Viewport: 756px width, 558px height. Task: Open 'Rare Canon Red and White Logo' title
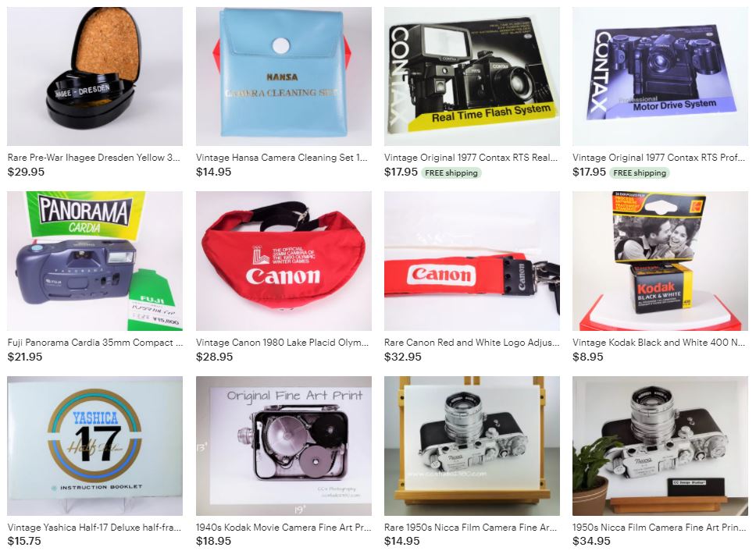(472, 343)
